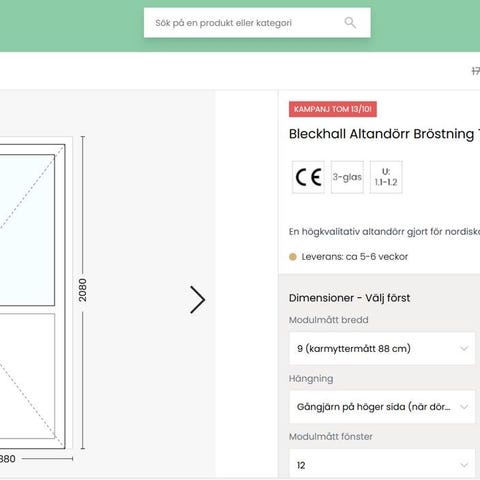Image resolution: width=480 pixels, height=480 pixels.
Task: Click the 'Hängning' label
Action: pyautogui.click(x=311, y=379)
